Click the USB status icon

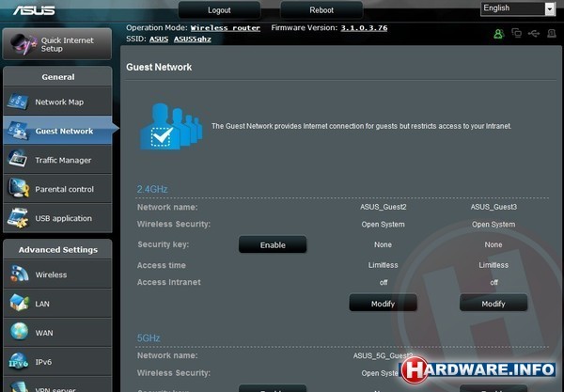click(x=534, y=34)
